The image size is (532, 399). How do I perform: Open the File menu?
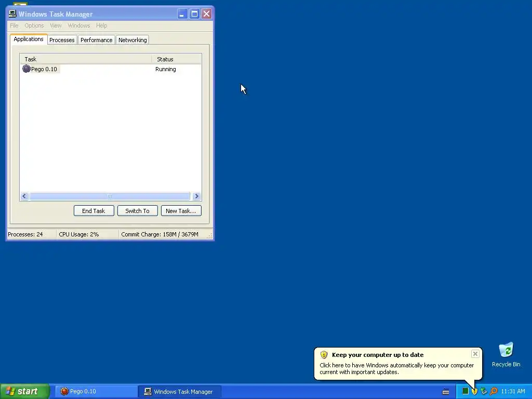[x=14, y=25]
